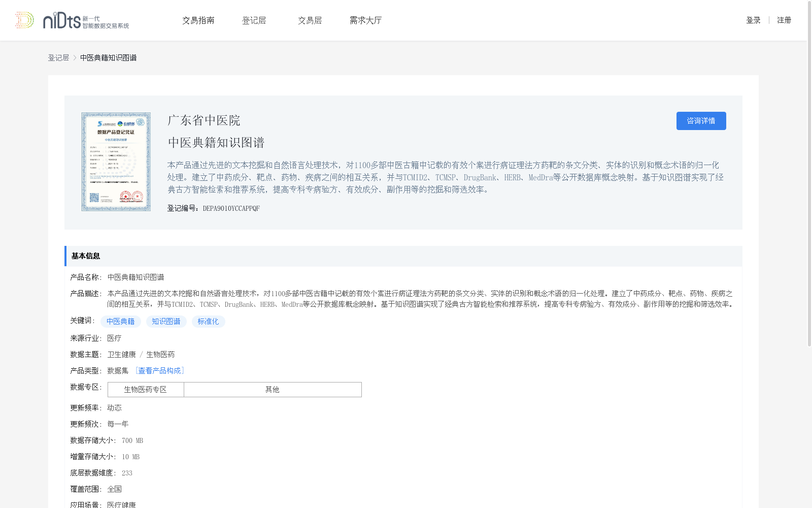The image size is (812, 508).
Task: Open the data product certificate thumbnail
Action: pos(116,162)
